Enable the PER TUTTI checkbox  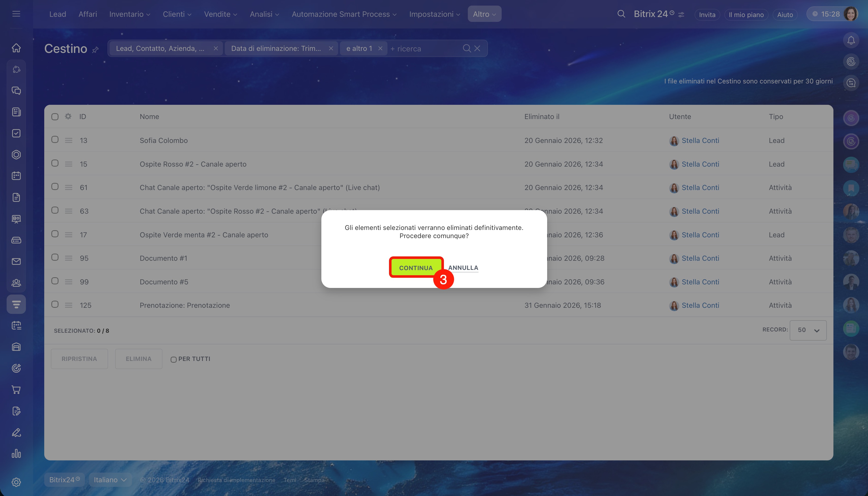[173, 359]
